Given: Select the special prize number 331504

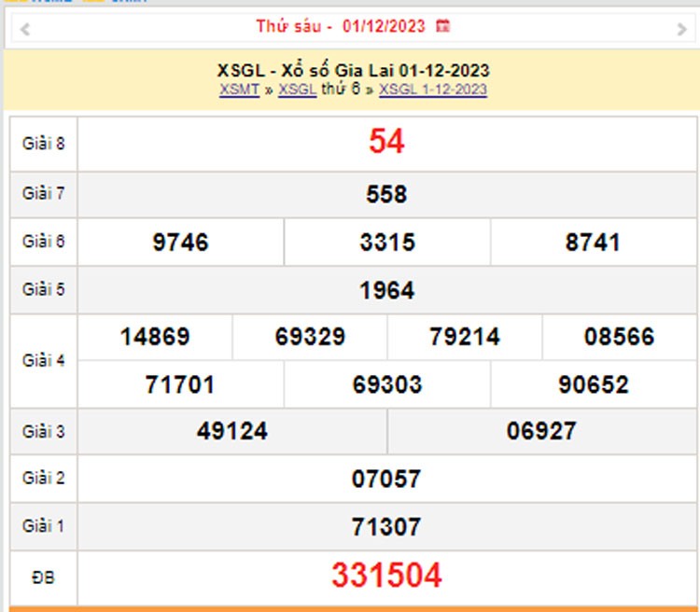Looking at the screenshot, I should pos(386,577).
